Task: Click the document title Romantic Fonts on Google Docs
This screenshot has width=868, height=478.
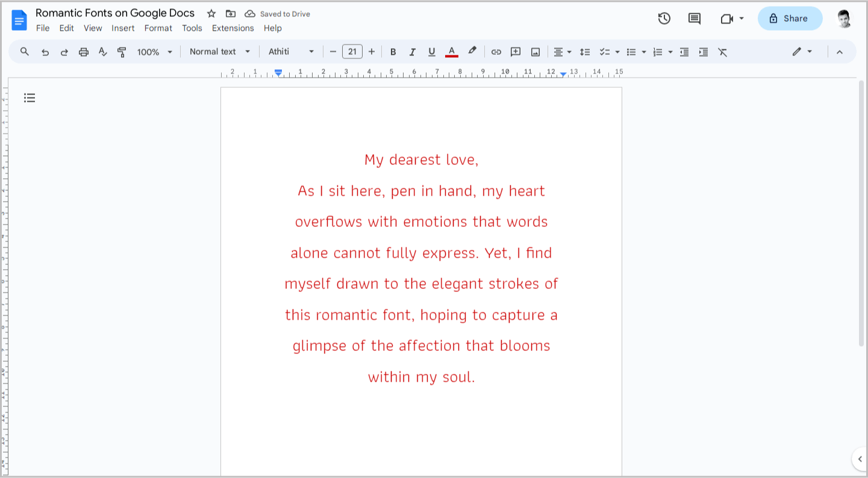Action: (115, 13)
